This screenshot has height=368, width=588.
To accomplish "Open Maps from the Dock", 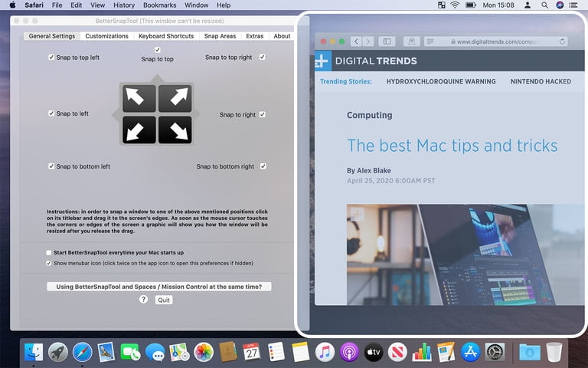I will tap(179, 353).
